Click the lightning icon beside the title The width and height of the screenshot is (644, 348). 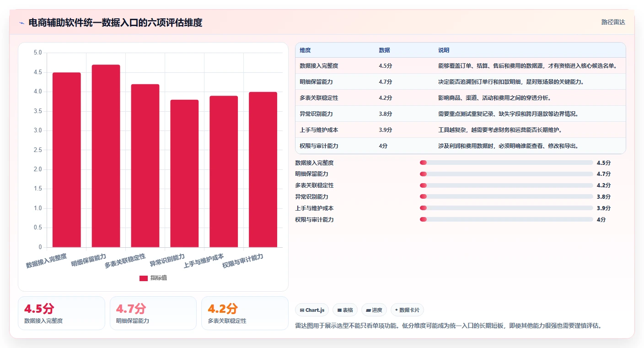click(21, 23)
